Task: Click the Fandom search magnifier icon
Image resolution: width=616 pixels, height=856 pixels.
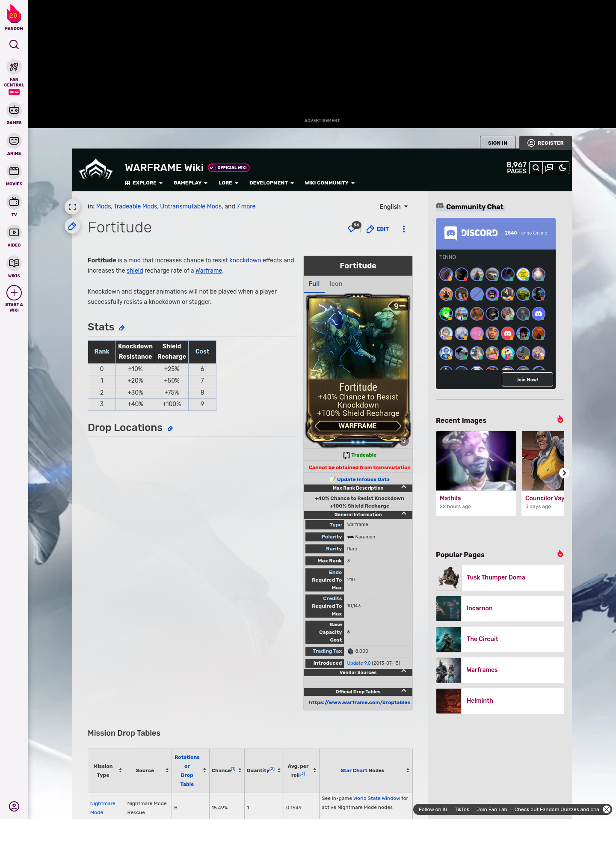Action: coord(14,45)
